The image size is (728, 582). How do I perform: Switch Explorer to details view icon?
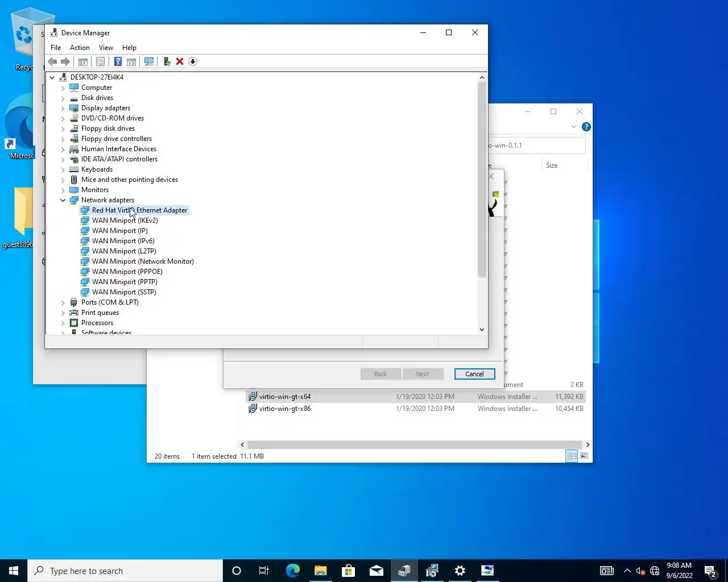572,456
